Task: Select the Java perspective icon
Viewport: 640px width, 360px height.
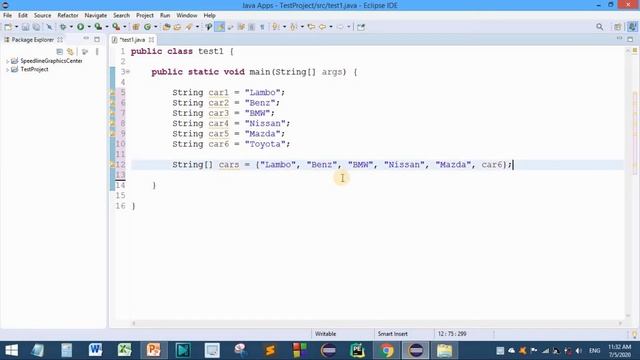Action: [x=633, y=27]
